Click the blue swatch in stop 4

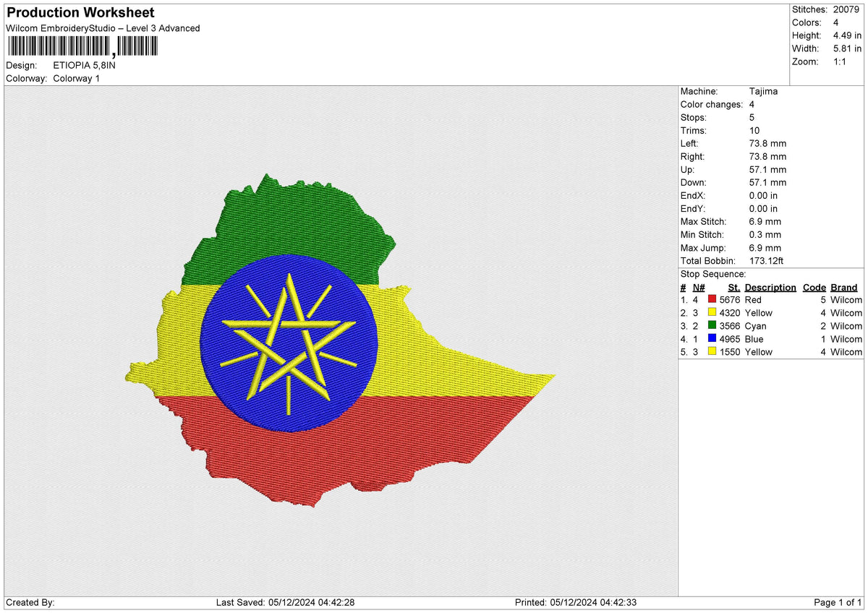pos(712,338)
